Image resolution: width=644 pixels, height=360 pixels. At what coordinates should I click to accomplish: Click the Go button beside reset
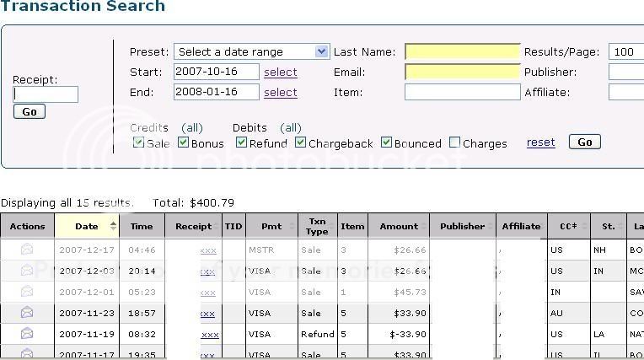coord(584,142)
